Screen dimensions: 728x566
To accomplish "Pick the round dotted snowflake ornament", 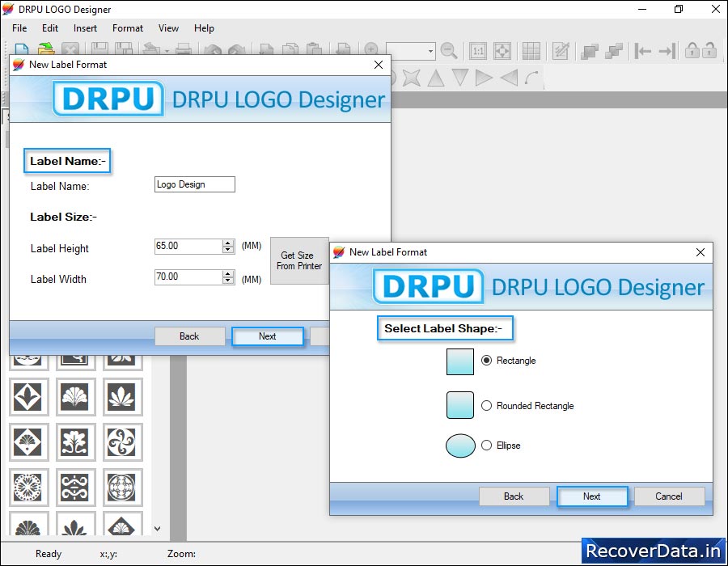I will point(28,487).
